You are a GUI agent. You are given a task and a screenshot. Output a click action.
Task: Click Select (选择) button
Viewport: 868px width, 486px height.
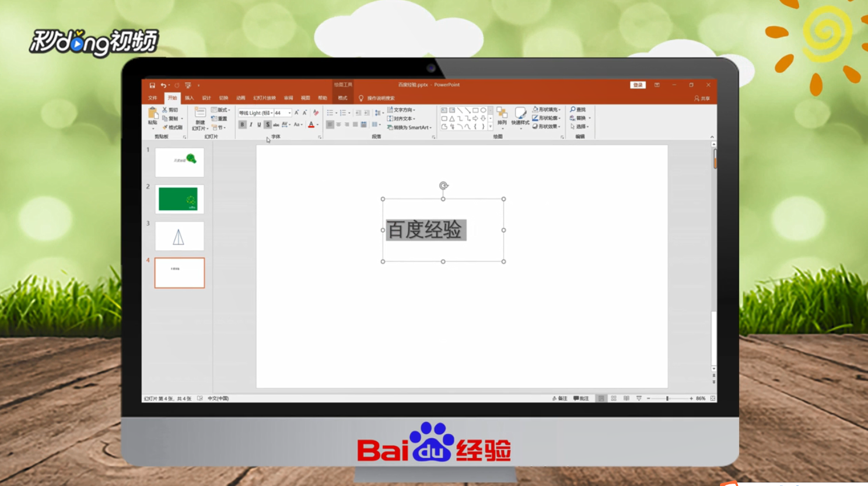[579, 127]
